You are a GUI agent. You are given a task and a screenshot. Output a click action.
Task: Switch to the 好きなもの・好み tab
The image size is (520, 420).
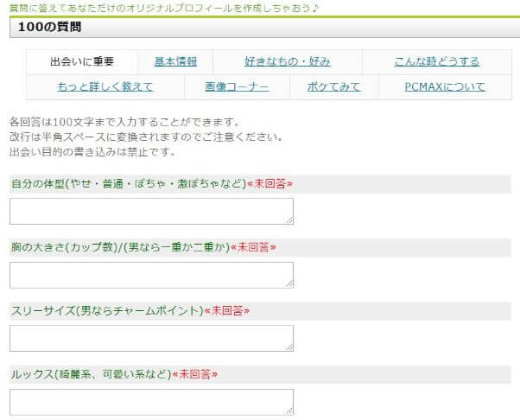tap(287, 61)
